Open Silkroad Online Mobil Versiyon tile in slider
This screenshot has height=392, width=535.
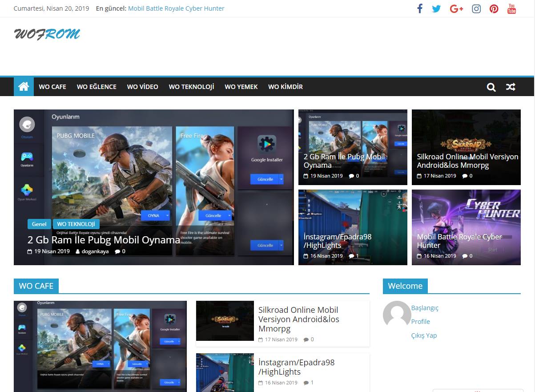467,161
